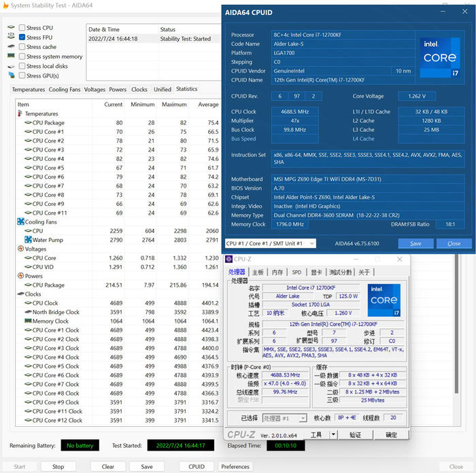Click the Current column header

(x=114, y=105)
